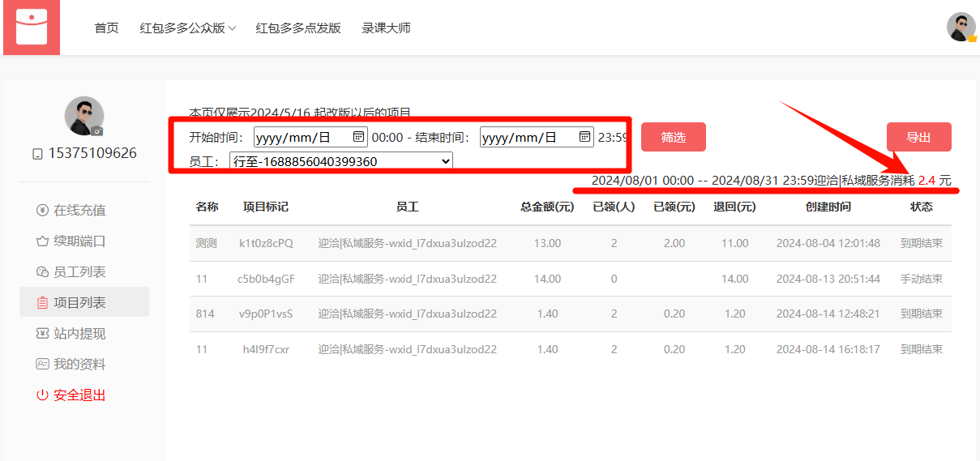Viewport: 980px width, 461px height.
Task: Go to the 首页 tab
Action: [106, 28]
